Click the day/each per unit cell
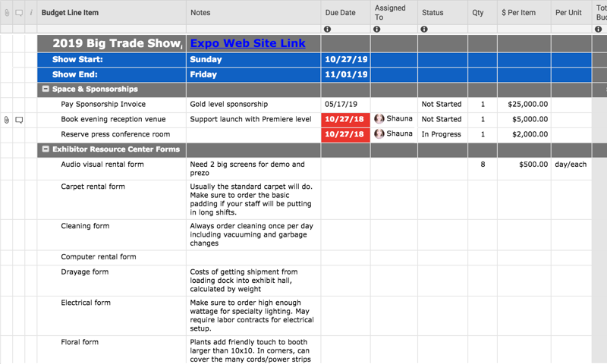 point(571,168)
